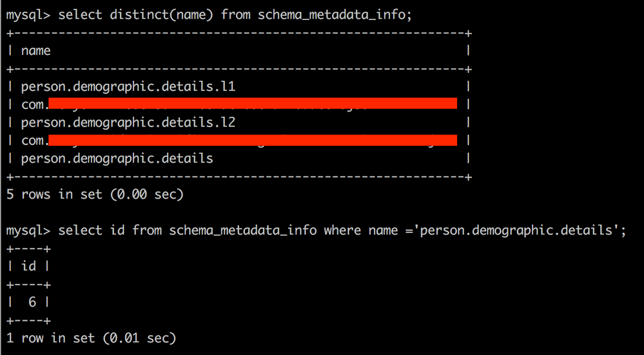Screen dimensions: 644x355
Task: Select the person.demographic.details.l2 row
Action: pos(133,122)
